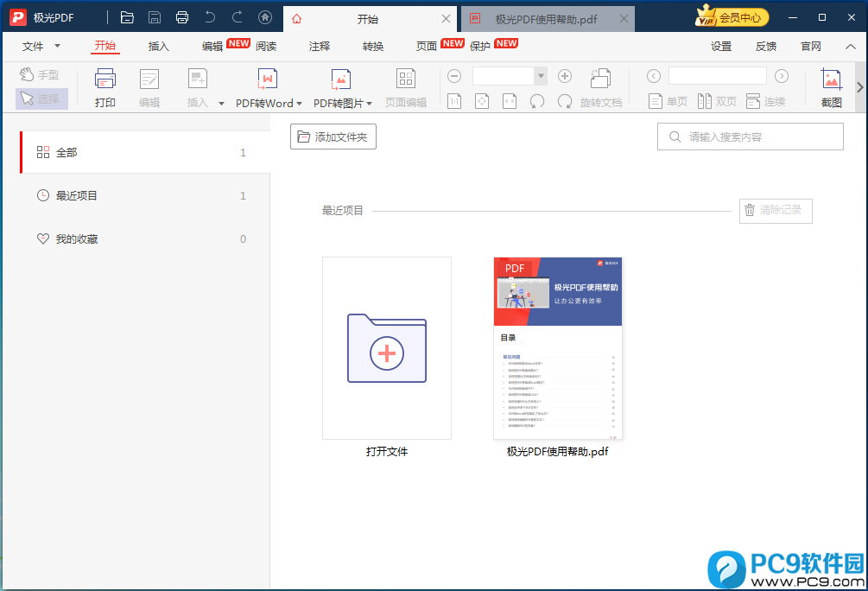
Task: Switch to double page (双页) view
Action: point(717,101)
